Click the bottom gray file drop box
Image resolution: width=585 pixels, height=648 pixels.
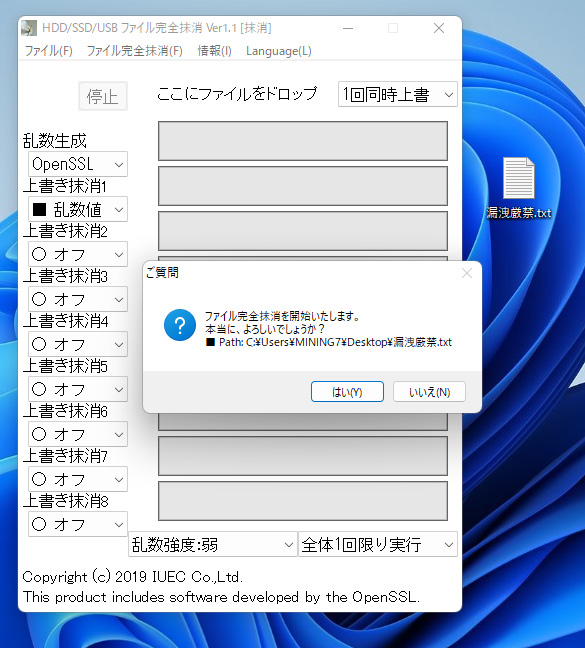click(x=303, y=501)
